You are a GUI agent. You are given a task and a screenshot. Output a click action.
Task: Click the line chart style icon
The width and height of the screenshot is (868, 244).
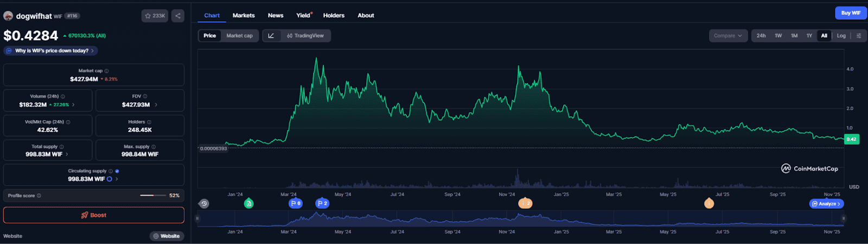click(x=271, y=36)
